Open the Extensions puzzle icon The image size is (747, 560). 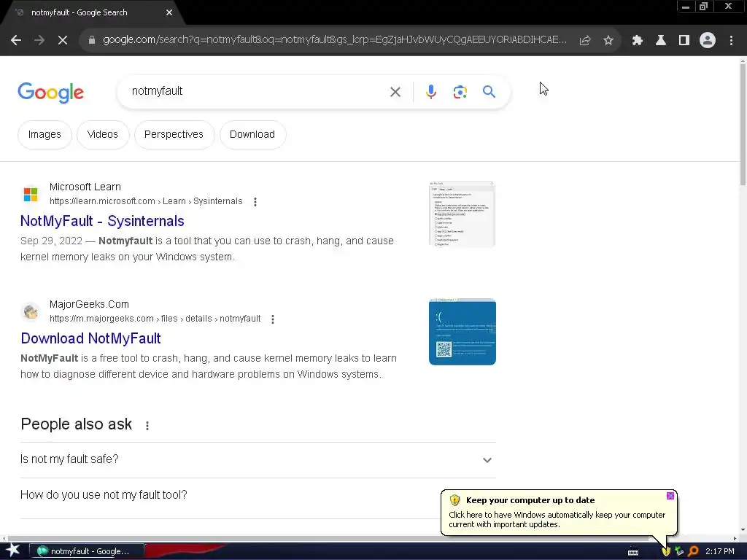point(638,41)
